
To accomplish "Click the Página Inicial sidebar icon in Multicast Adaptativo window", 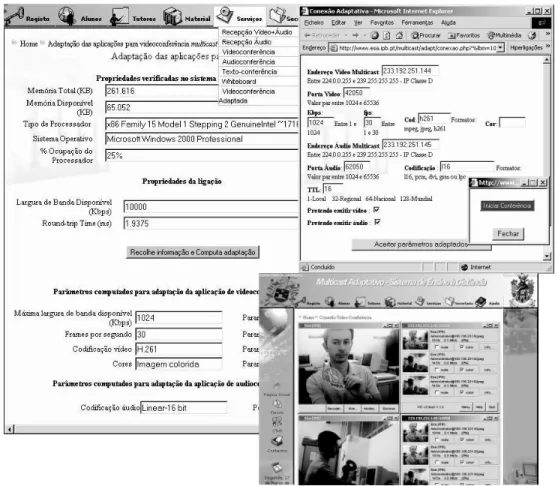I will tap(277, 386).
